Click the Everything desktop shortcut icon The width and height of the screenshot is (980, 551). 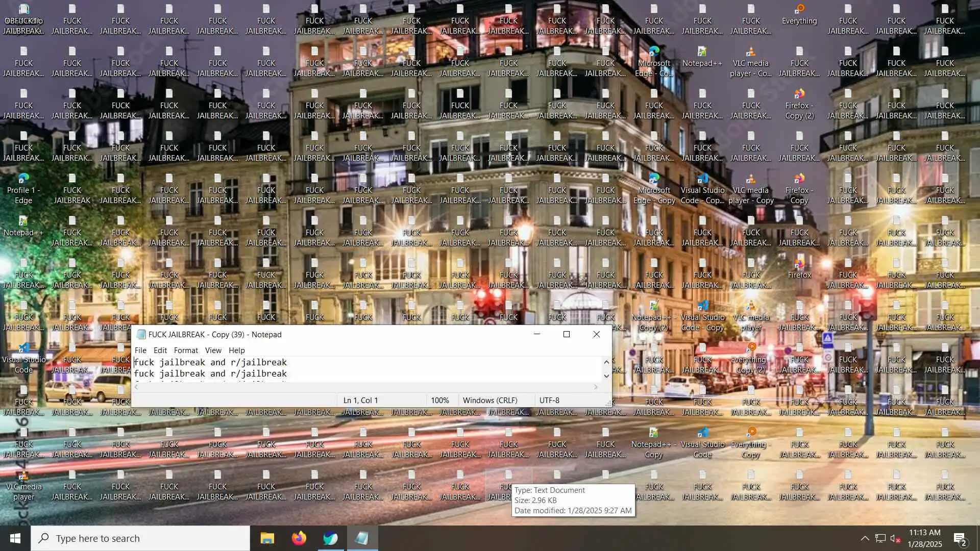point(799,14)
